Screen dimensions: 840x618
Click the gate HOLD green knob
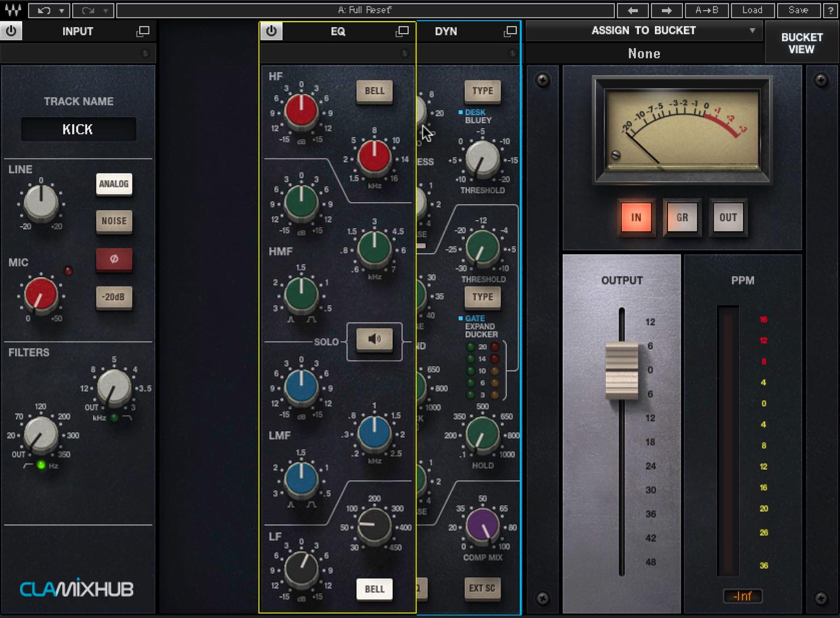[482, 435]
